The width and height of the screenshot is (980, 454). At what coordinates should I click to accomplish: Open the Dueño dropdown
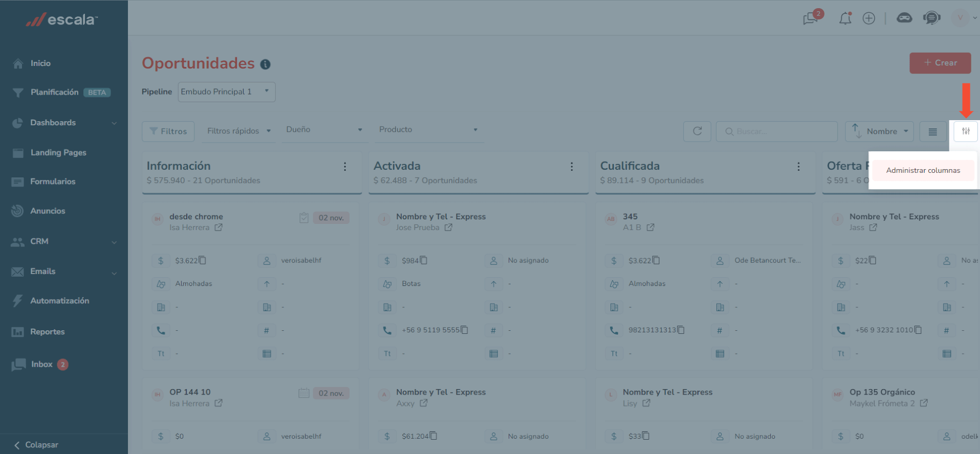323,130
